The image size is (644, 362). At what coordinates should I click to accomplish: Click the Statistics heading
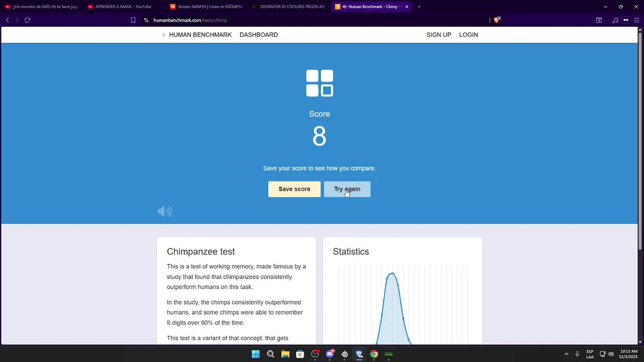pos(351,251)
